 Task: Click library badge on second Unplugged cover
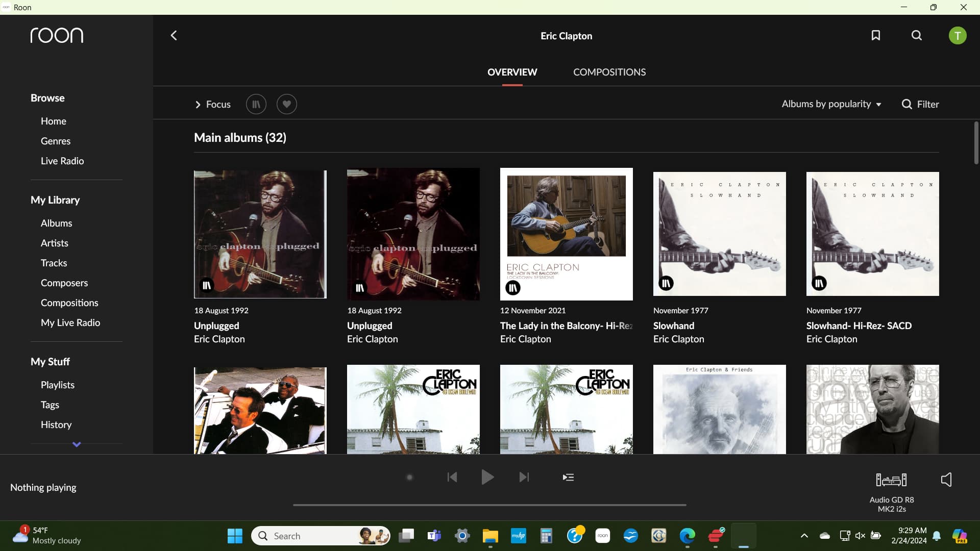pos(360,288)
